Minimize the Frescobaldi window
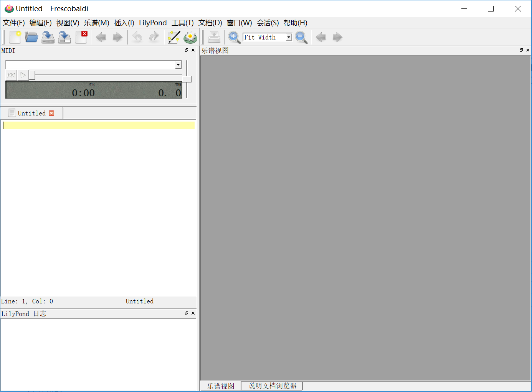 (x=464, y=8)
